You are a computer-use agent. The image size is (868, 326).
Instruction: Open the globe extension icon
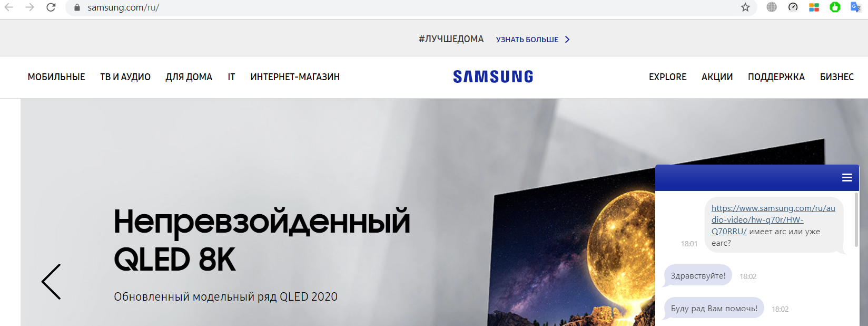click(x=772, y=7)
